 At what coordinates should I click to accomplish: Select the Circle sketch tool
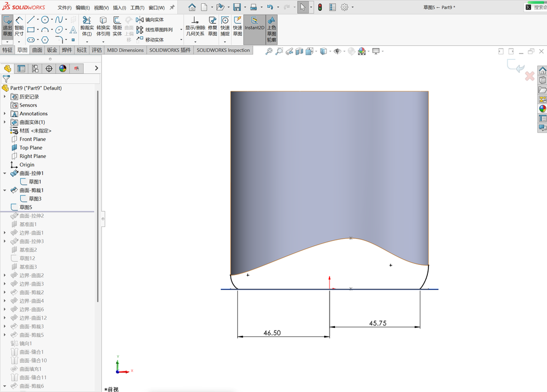point(45,20)
